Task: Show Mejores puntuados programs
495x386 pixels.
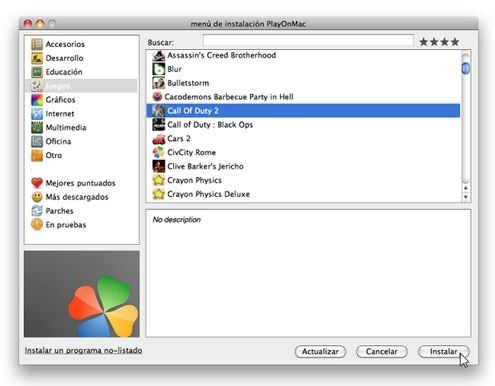Action: 80,183
